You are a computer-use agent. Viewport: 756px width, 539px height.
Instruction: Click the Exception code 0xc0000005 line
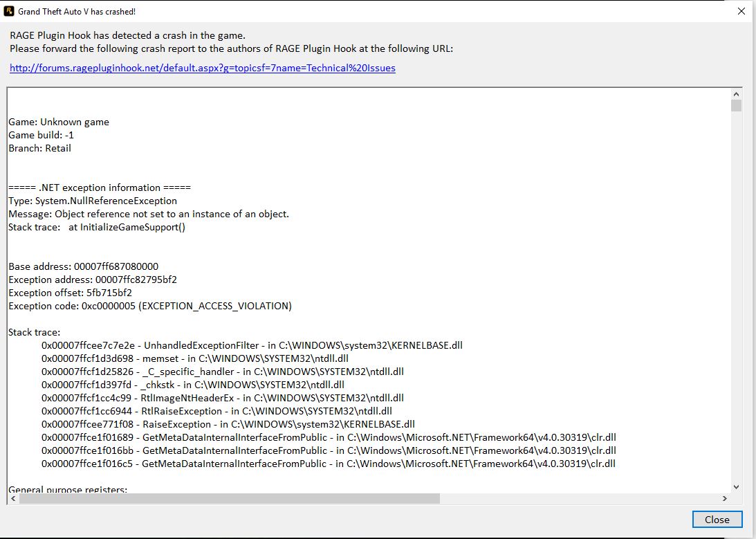point(150,306)
